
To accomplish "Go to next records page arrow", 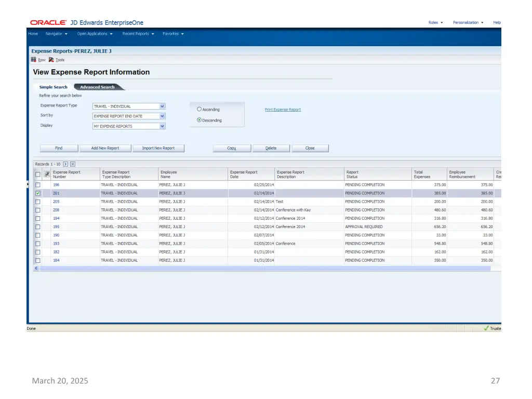I will 65,164.
